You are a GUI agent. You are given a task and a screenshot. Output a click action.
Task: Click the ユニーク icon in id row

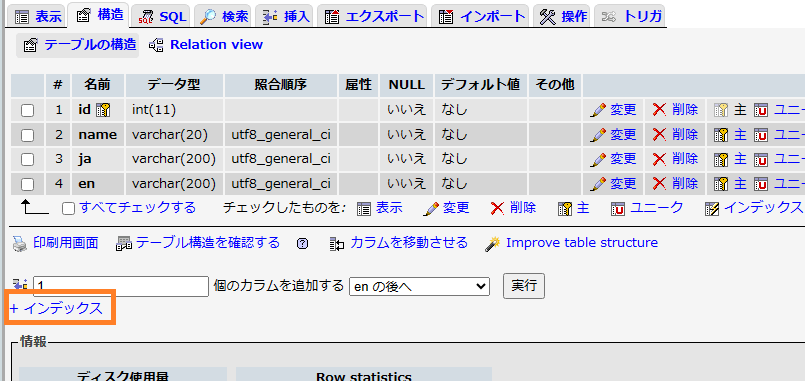point(760,110)
